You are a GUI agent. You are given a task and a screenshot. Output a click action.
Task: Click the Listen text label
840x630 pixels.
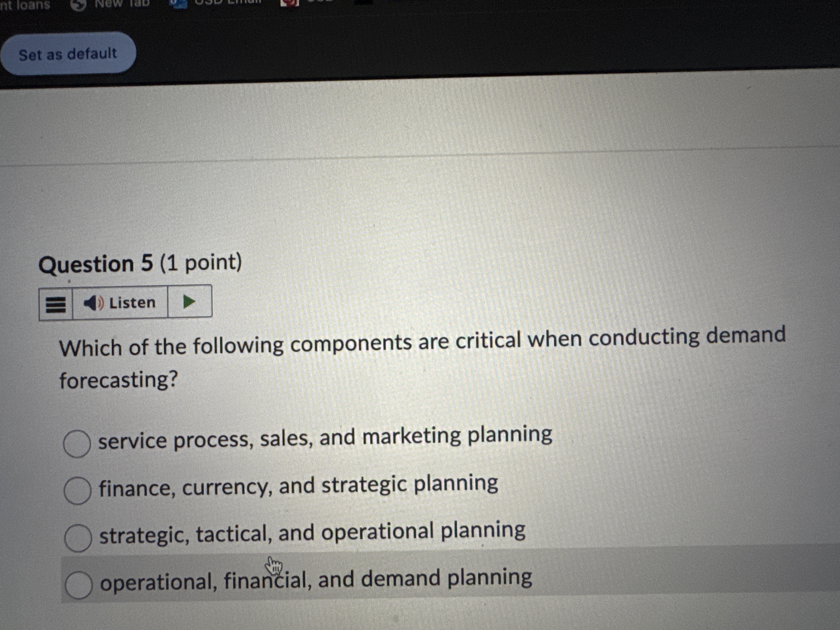point(132,303)
